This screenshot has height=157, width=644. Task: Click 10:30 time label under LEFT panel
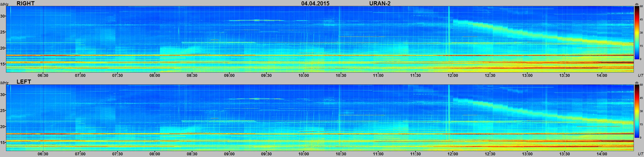(341, 154)
